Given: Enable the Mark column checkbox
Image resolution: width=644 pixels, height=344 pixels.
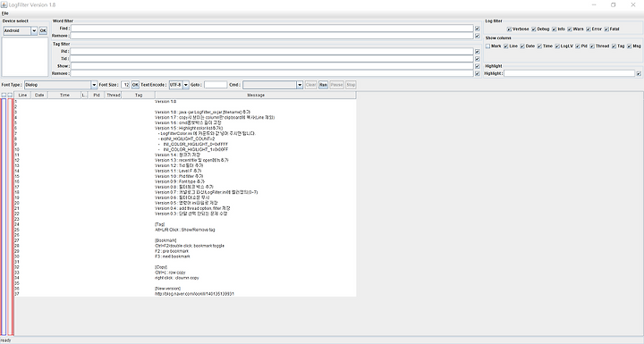Looking at the screenshot, I should click(488, 46).
